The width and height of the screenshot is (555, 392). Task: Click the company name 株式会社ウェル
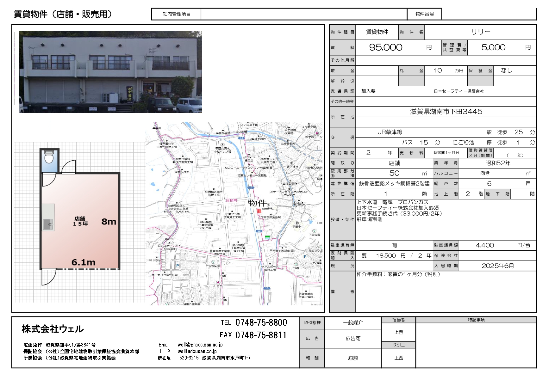click(x=53, y=329)
